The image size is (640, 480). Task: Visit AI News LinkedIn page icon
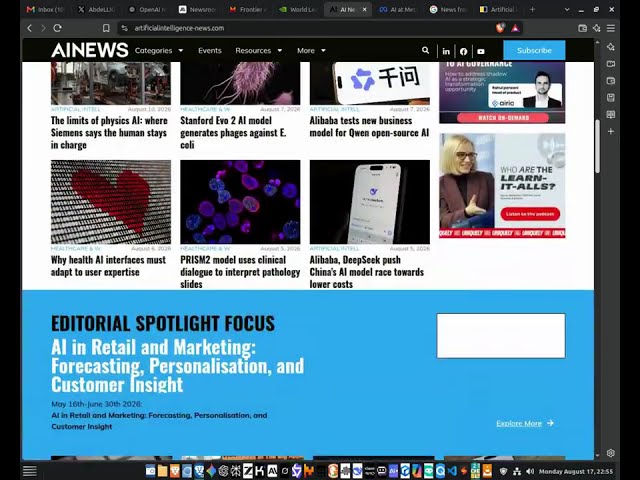click(x=446, y=51)
